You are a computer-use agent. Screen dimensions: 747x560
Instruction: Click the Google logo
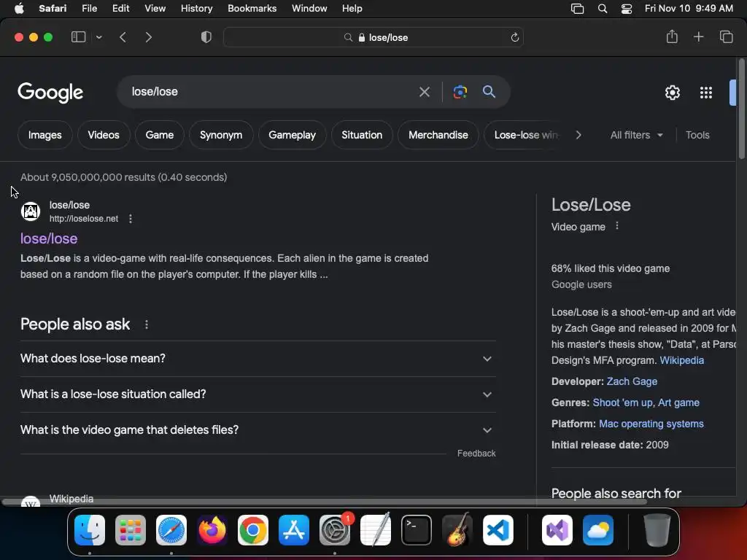(50, 93)
